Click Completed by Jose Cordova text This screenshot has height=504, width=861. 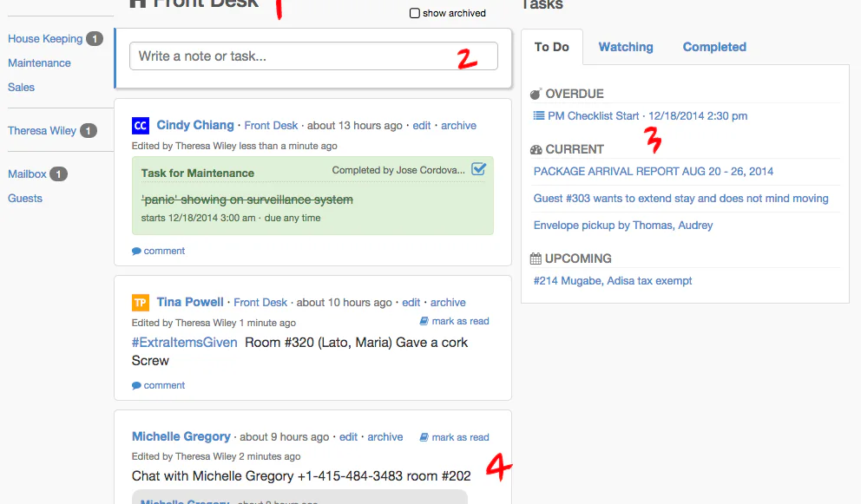pyautogui.click(x=398, y=170)
